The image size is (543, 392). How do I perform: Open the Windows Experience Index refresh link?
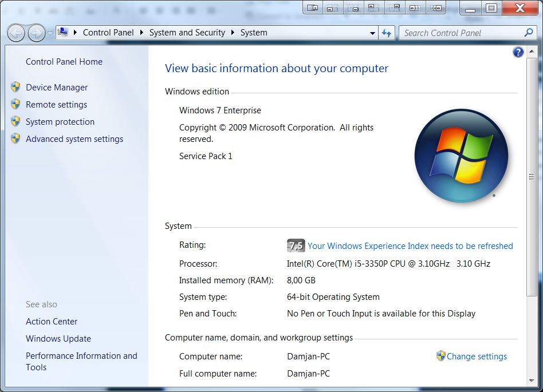[410, 246]
